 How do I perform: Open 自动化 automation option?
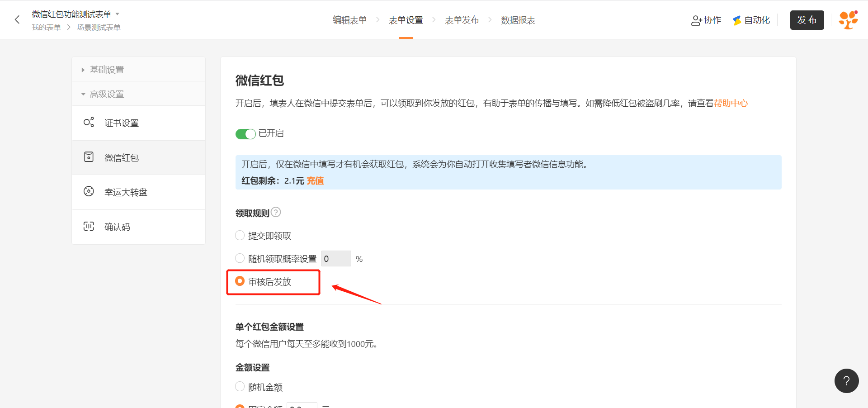pos(751,20)
